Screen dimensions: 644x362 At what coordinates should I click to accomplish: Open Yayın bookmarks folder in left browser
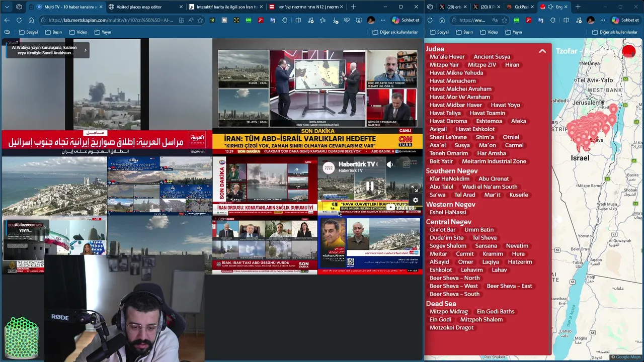click(103, 32)
